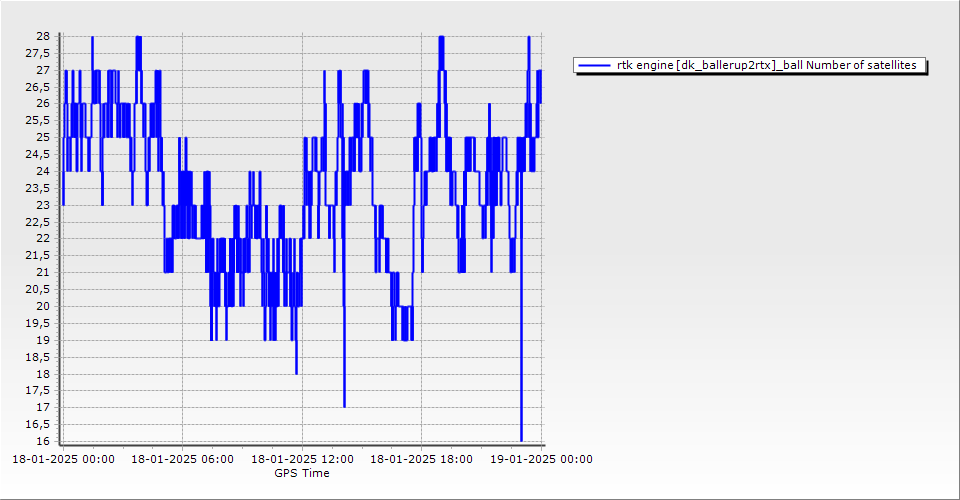Viewport: 960px width, 500px height.
Task: Click the 16 label on the y-axis
Action: click(x=43, y=441)
